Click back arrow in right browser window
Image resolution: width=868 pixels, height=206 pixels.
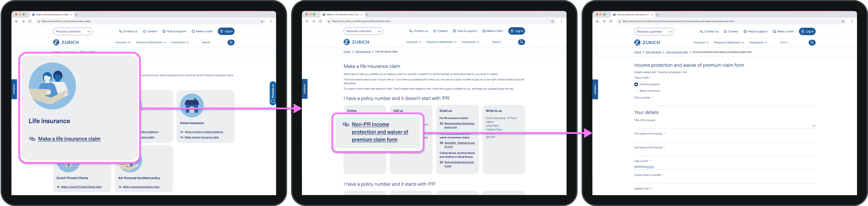[x=597, y=21]
